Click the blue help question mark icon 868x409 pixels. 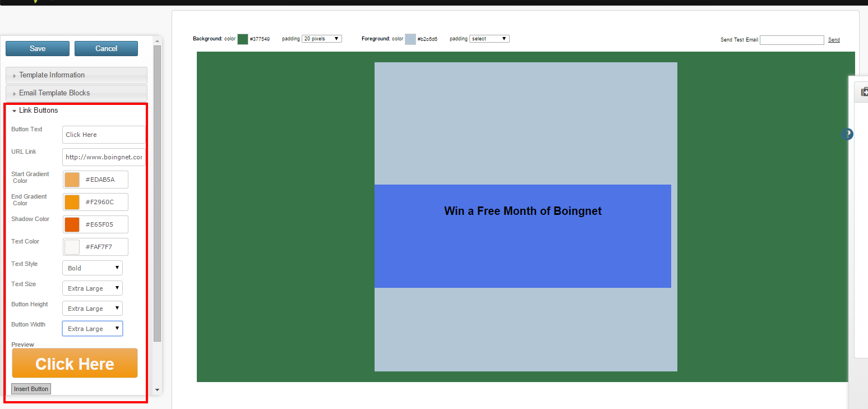pos(847,134)
